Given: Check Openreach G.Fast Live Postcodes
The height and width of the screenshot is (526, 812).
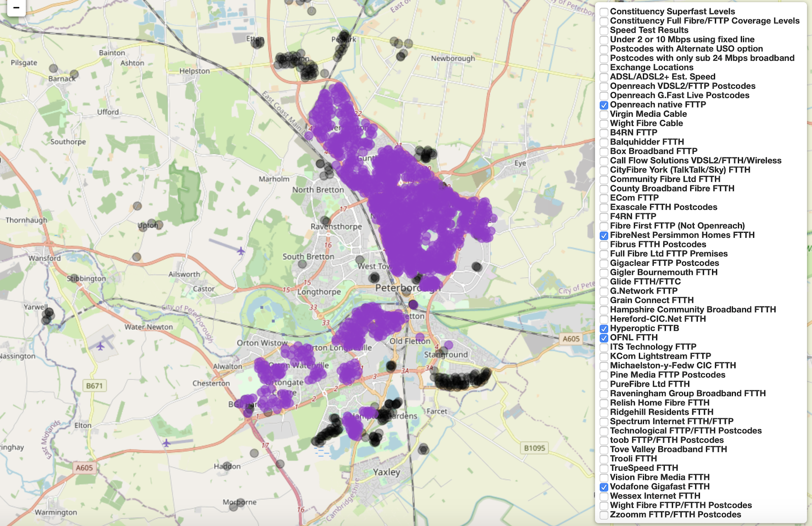Looking at the screenshot, I should 603,95.
